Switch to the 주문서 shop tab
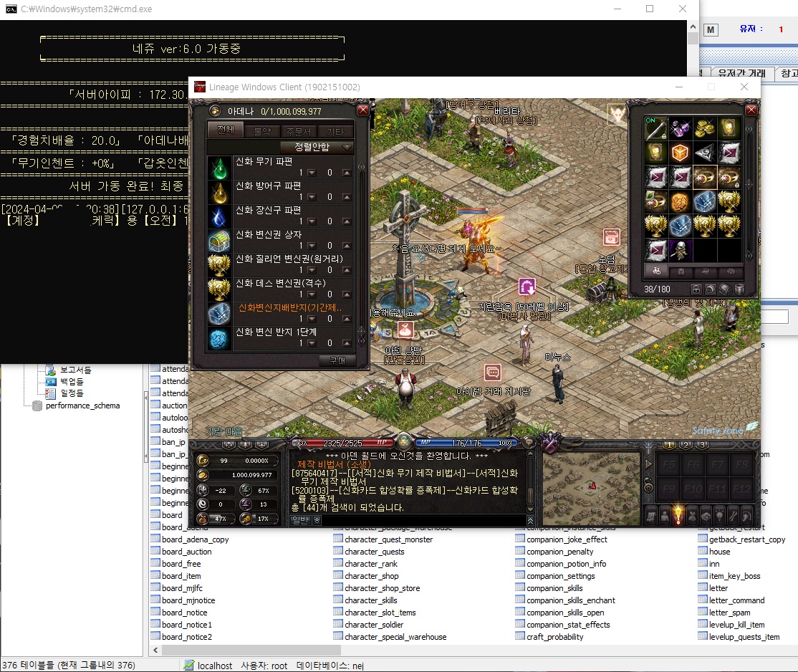The height and width of the screenshot is (672, 798). tap(299, 132)
